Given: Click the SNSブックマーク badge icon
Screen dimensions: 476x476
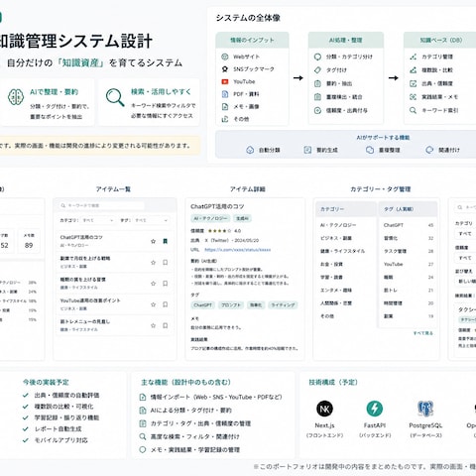Looking at the screenshot, I should pyautogui.click(x=225, y=69).
